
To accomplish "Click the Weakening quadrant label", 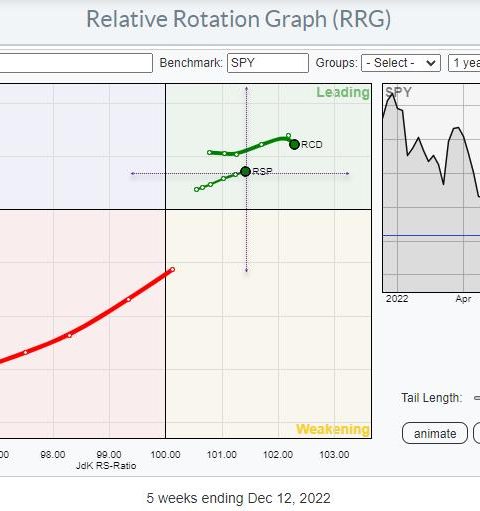I will pos(333,429).
